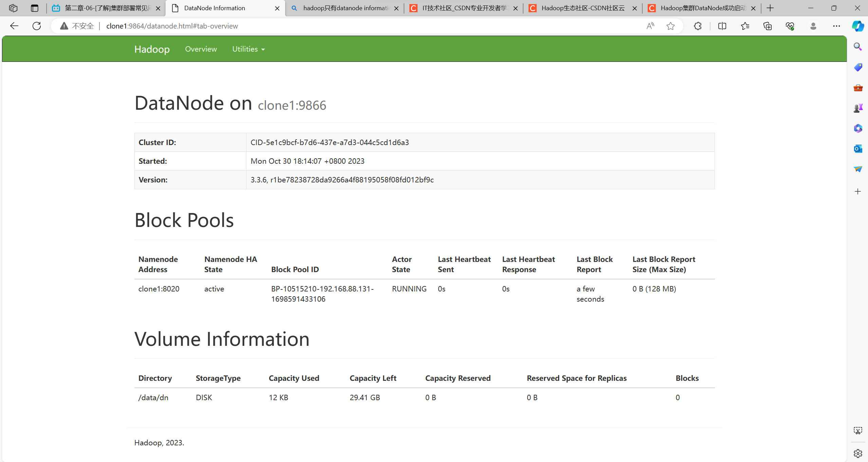
Task: Click the clone1:9866 heading text
Action: pyautogui.click(x=292, y=105)
